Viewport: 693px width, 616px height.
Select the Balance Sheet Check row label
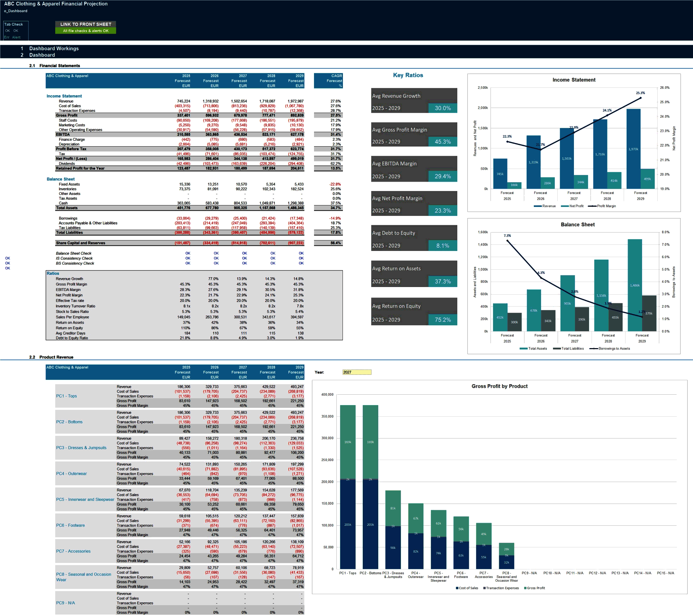click(x=74, y=253)
